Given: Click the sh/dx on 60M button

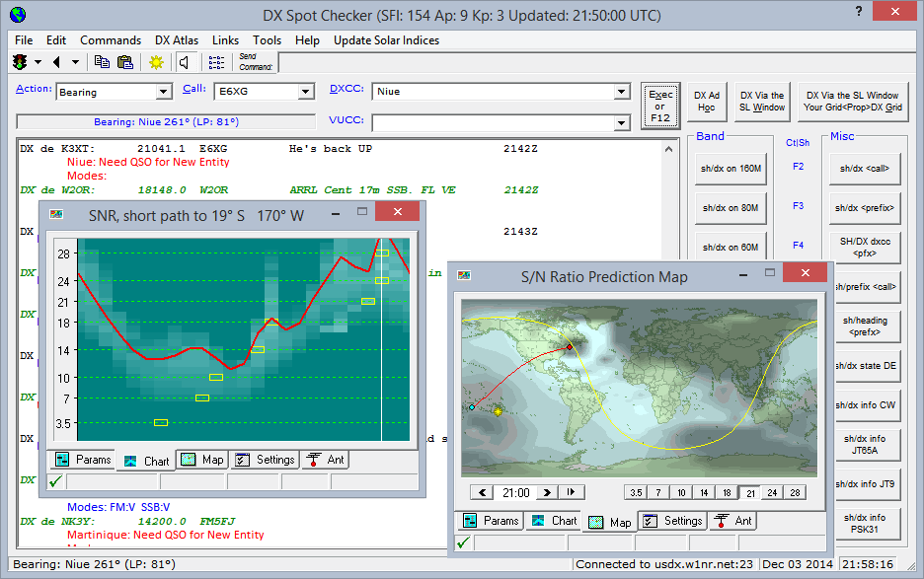Looking at the screenshot, I should 731,248.
